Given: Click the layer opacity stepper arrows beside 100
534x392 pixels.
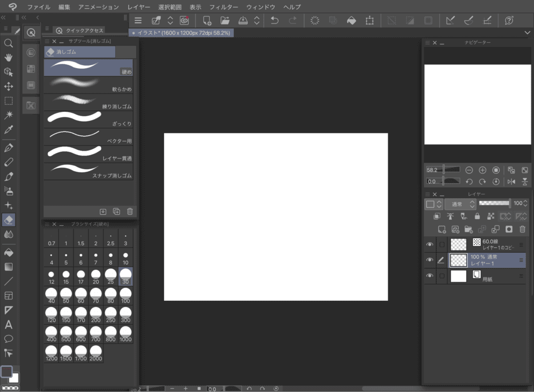Looking at the screenshot, I should (525, 203).
